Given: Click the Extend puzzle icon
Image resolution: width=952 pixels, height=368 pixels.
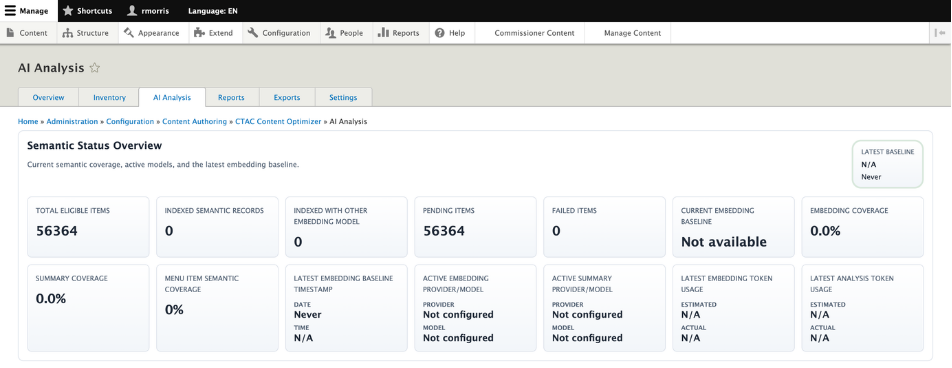Looking at the screenshot, I should 199,33.
